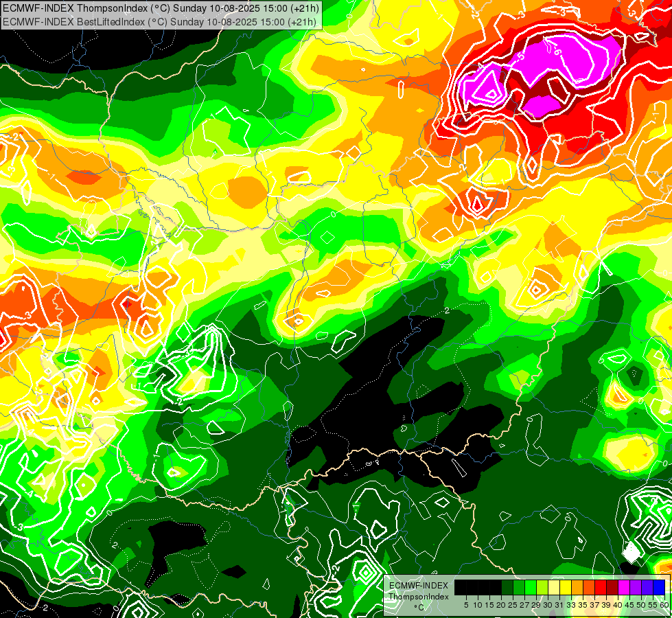Click legend scale value 40
This screenshot has height=618, width=672.
pyautogui.click(x=618, y=605)
